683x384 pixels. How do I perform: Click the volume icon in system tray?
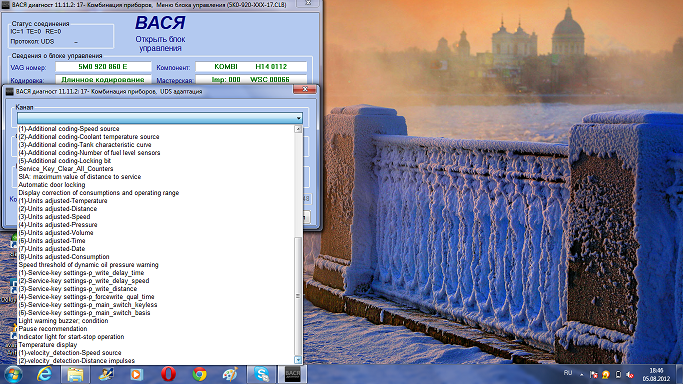coord(630,374)
